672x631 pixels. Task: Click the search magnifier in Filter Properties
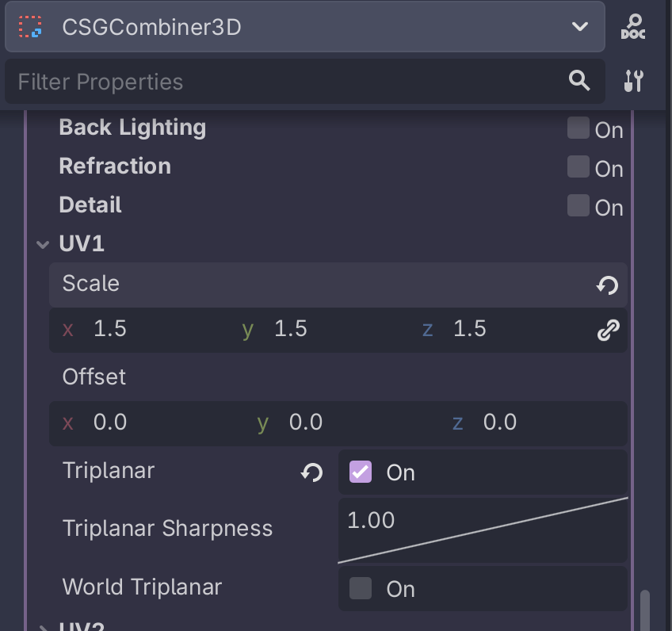click(579, 80)
